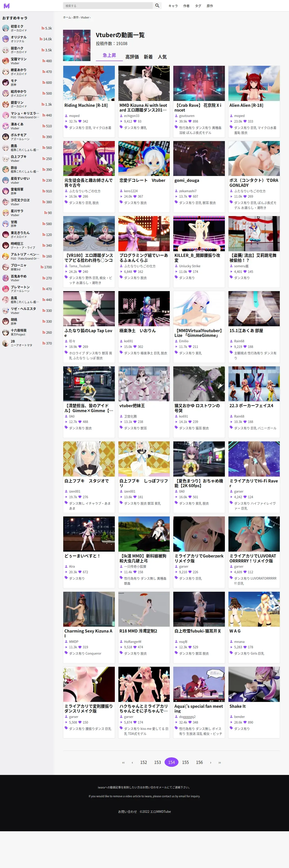The height and width of the screenshot is (868, 289).
Task: Go to page 152
Action: click(144, 762)
